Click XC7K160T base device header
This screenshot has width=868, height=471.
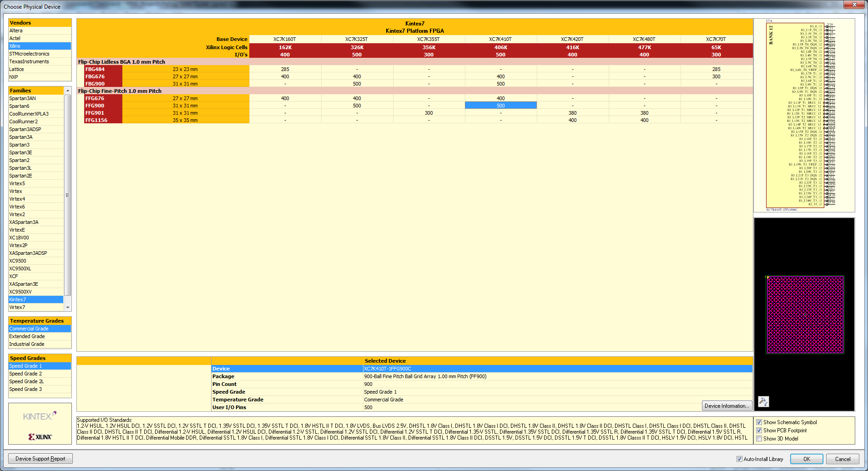(285, 39)
